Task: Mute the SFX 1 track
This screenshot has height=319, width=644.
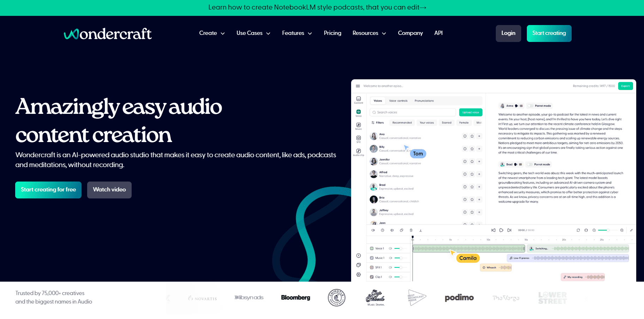Action: click(x=390, y=268)
